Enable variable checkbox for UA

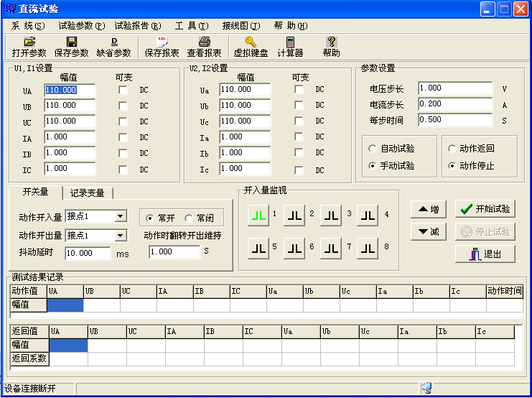[123, 90]
